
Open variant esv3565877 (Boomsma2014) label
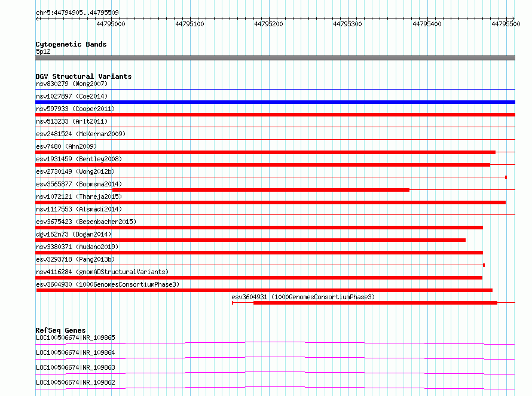(79, 184)
